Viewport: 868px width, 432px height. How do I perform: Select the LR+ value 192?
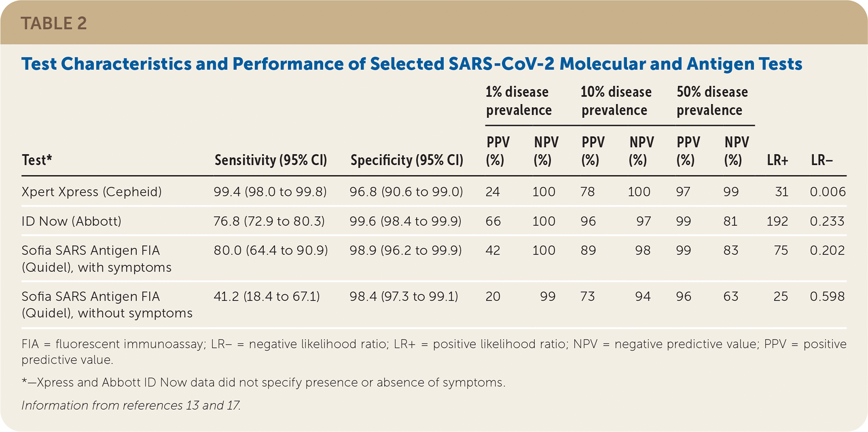click(x=777, y=221)
